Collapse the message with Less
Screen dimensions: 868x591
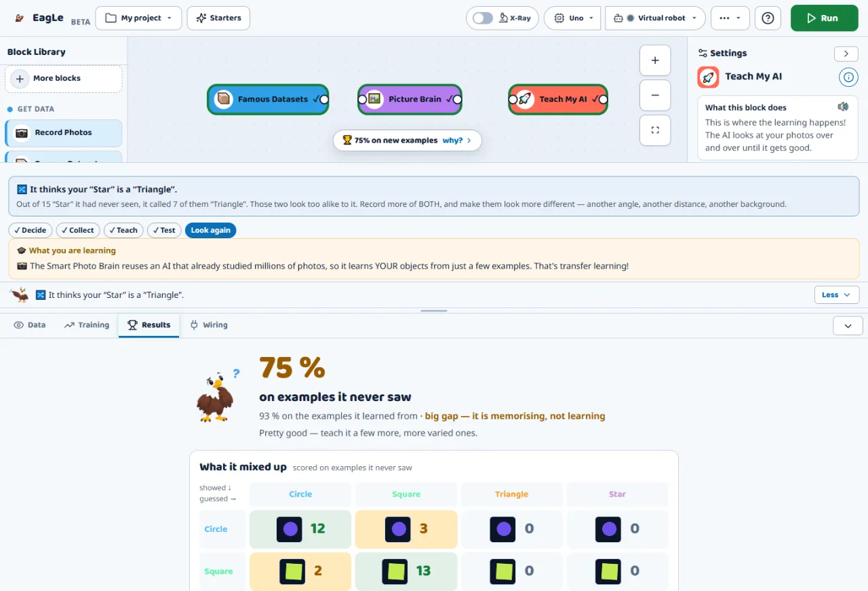tap(836, 295)
